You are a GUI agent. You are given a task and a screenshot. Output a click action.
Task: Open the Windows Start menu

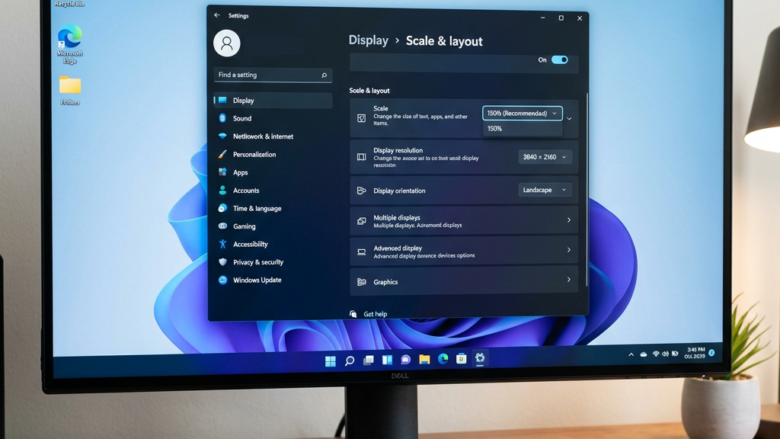[330, 361]
